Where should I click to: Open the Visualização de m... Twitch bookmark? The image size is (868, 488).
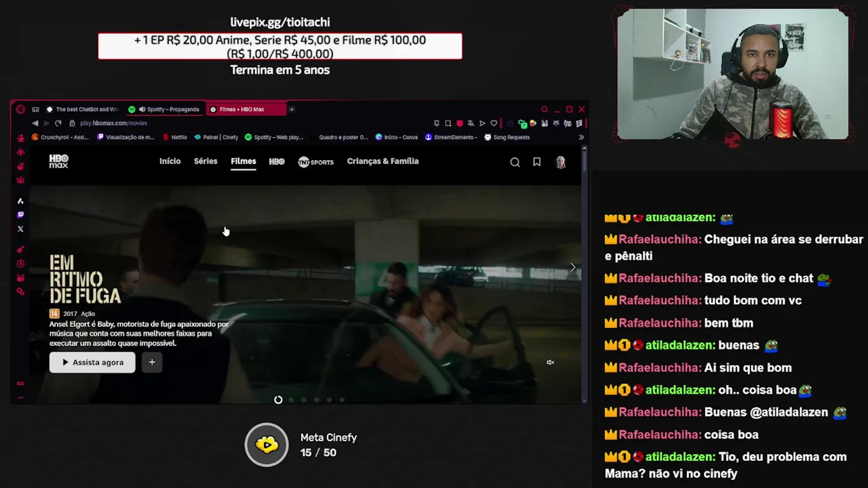click(126, 137)
